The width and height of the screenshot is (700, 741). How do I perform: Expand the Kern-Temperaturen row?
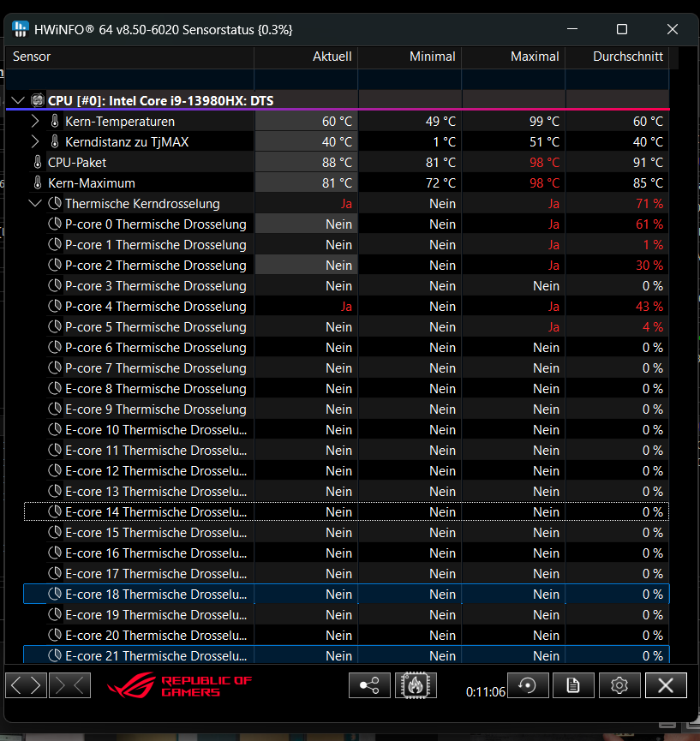tap(35, 122)
